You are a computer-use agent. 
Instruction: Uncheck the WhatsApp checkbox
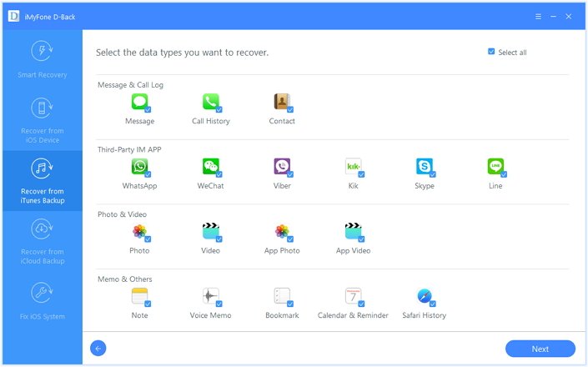pos(148,174)
